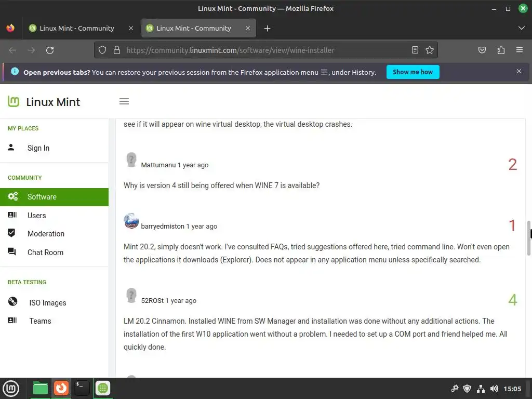Click the green grid app in taskbar

coord(103,388)
